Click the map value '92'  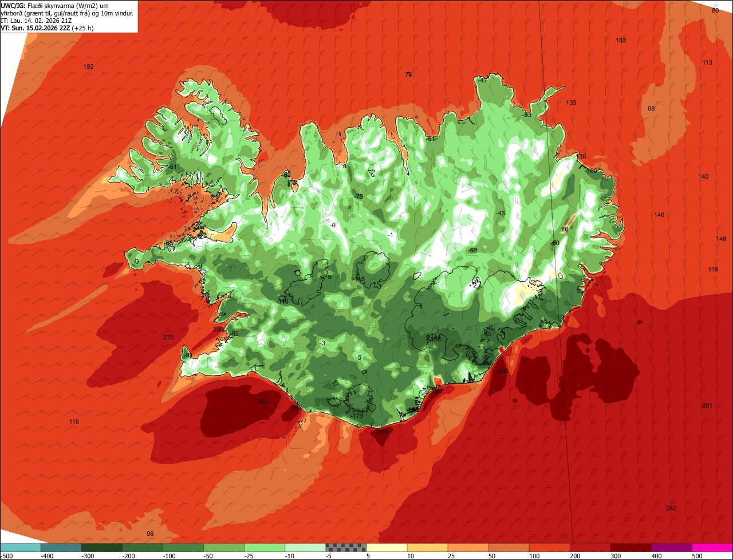coord(235,333)
